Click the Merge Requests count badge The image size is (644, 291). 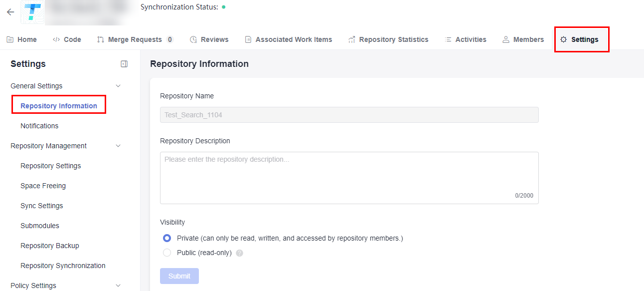point(170,39)
